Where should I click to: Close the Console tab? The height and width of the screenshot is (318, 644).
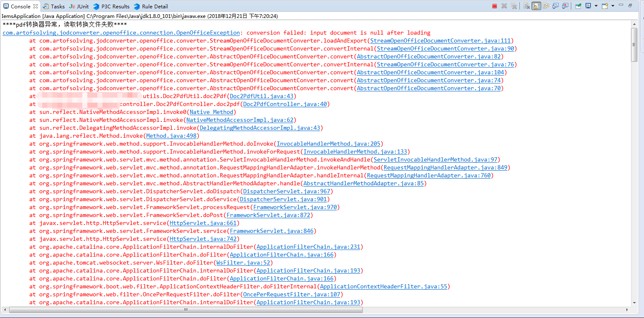pos(35,6)
